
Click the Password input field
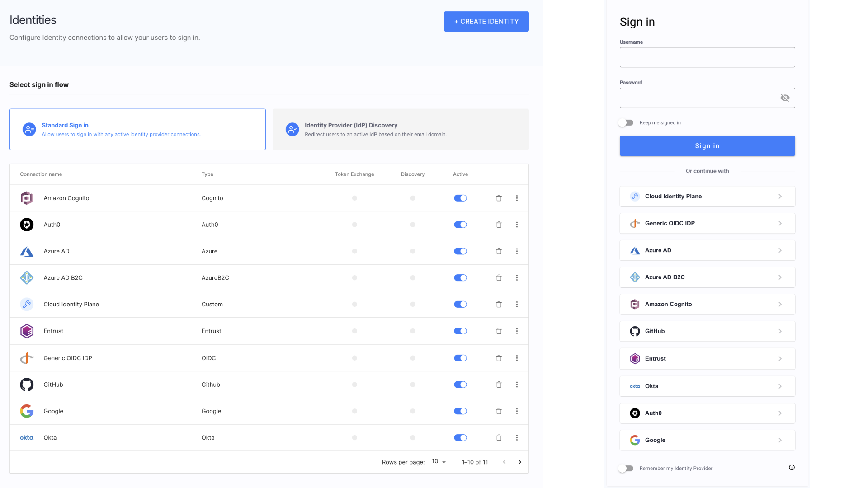coord(707,98)
